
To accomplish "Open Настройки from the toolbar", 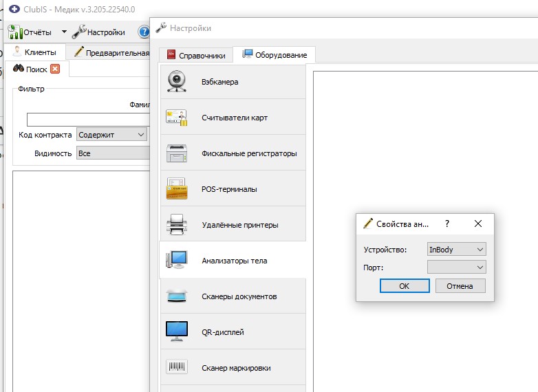I will 98,32.
